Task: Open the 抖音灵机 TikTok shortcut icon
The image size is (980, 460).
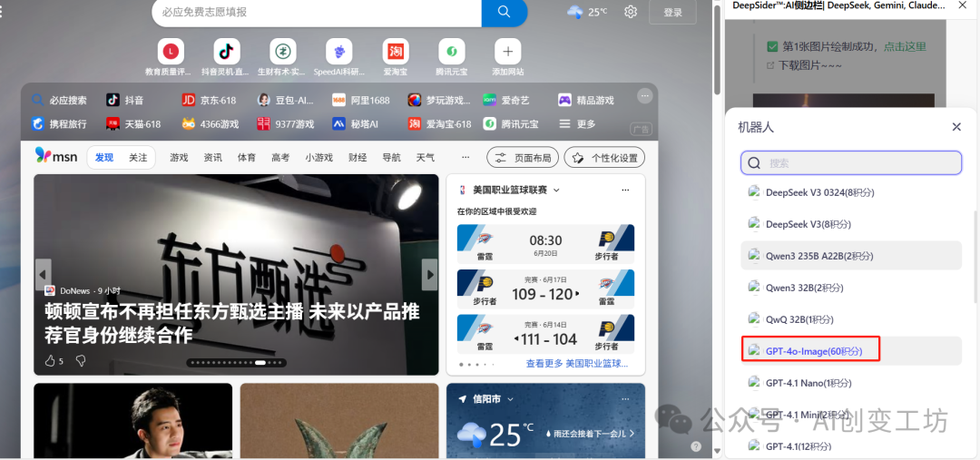Action: [227, 51]
